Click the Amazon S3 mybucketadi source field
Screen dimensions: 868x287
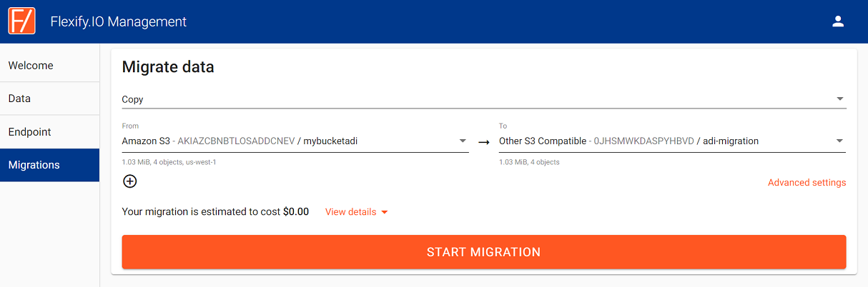coord(295,141)
